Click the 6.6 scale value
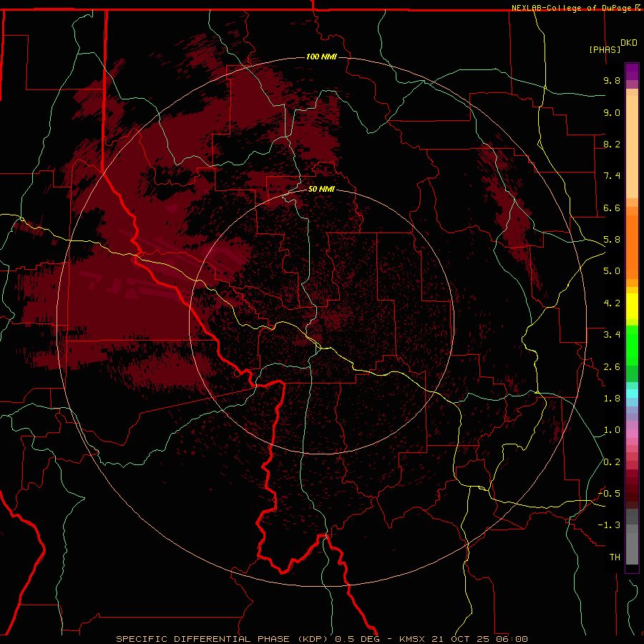The image size is (644, 644). (612, 208)
